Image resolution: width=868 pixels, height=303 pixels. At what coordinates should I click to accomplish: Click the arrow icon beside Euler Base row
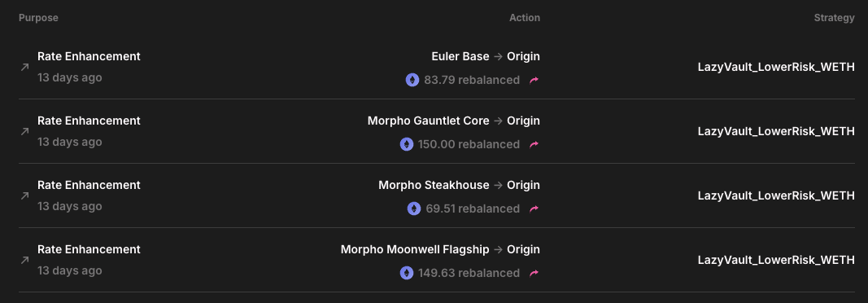coord(25,67)
